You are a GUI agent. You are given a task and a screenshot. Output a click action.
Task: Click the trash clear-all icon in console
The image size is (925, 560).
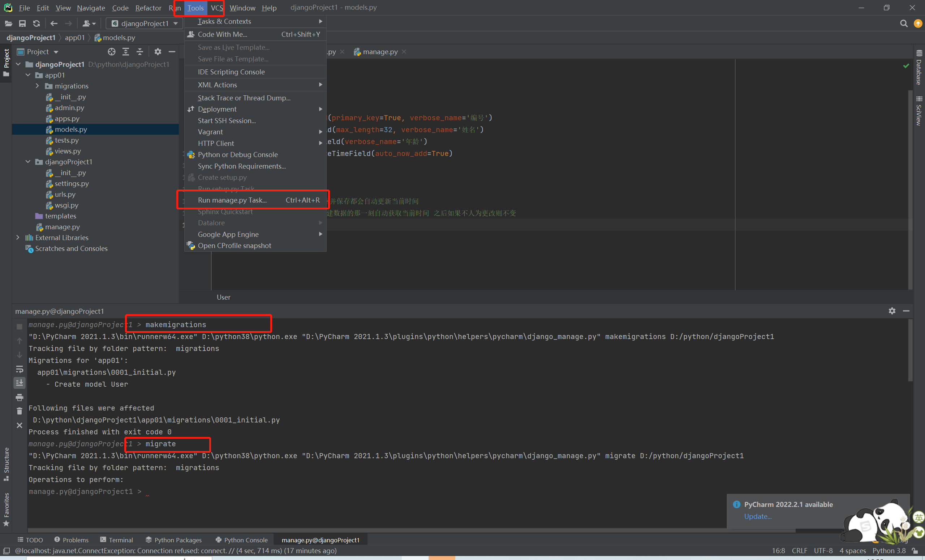20,411
